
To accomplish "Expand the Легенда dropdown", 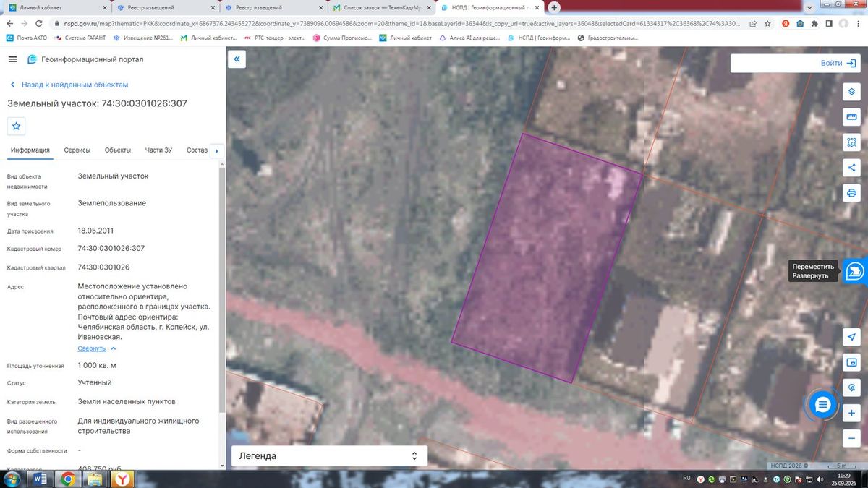I will pyautogui.click(x=329, y=456).
